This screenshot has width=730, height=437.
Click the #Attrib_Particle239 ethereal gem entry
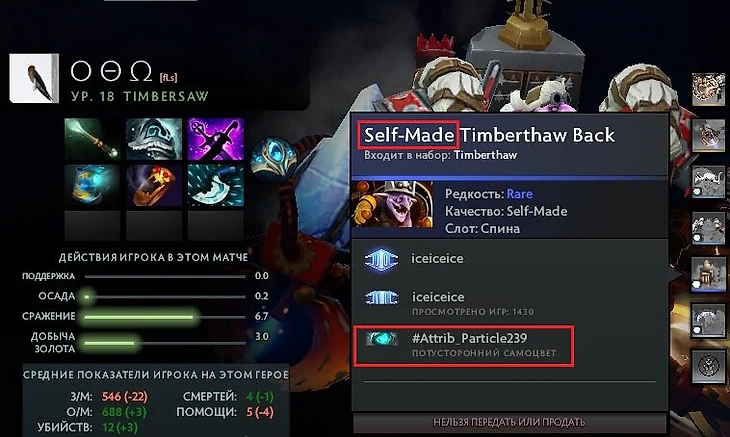pyautogui.click(x=464, y=346)
